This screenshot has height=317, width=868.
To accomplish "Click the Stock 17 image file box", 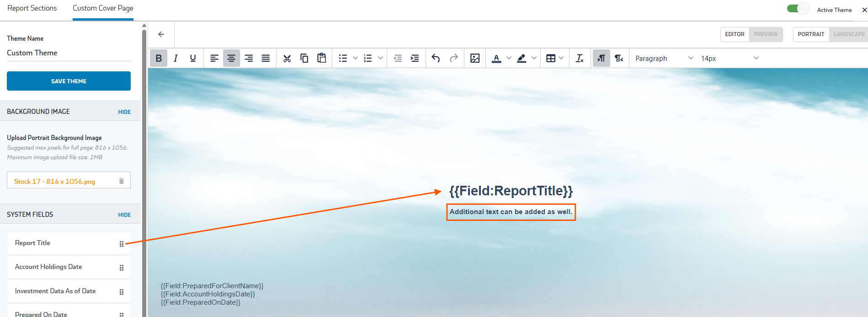I will coord(69,180).
